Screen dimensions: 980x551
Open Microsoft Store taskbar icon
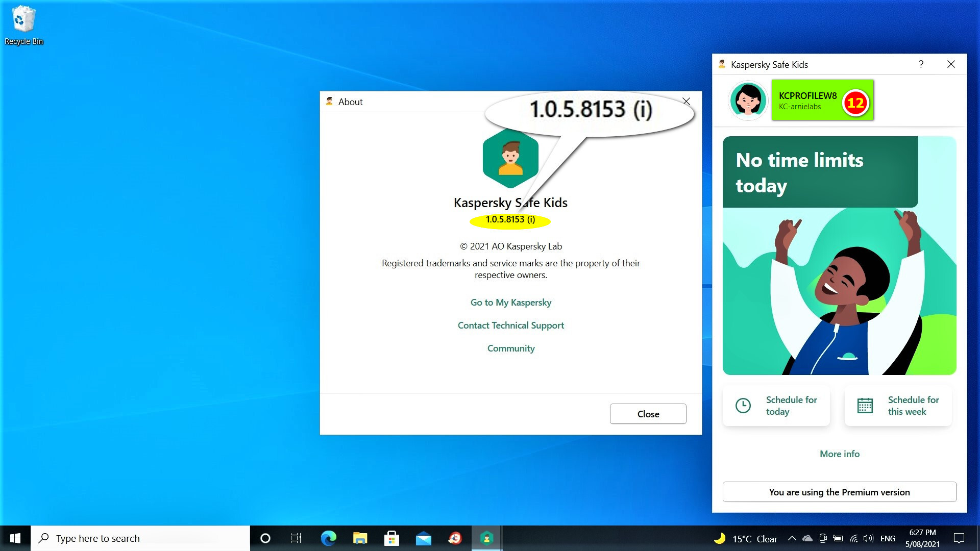tap(391, 538)
